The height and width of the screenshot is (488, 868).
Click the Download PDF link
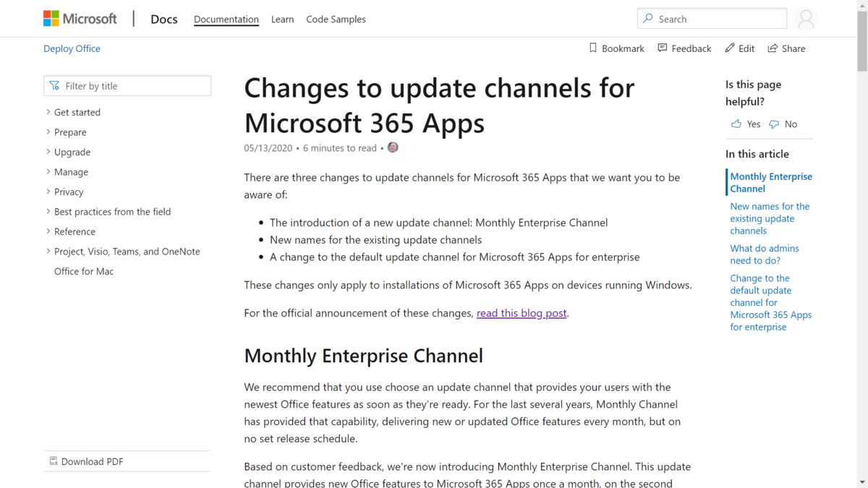click(x=92, y=461)
